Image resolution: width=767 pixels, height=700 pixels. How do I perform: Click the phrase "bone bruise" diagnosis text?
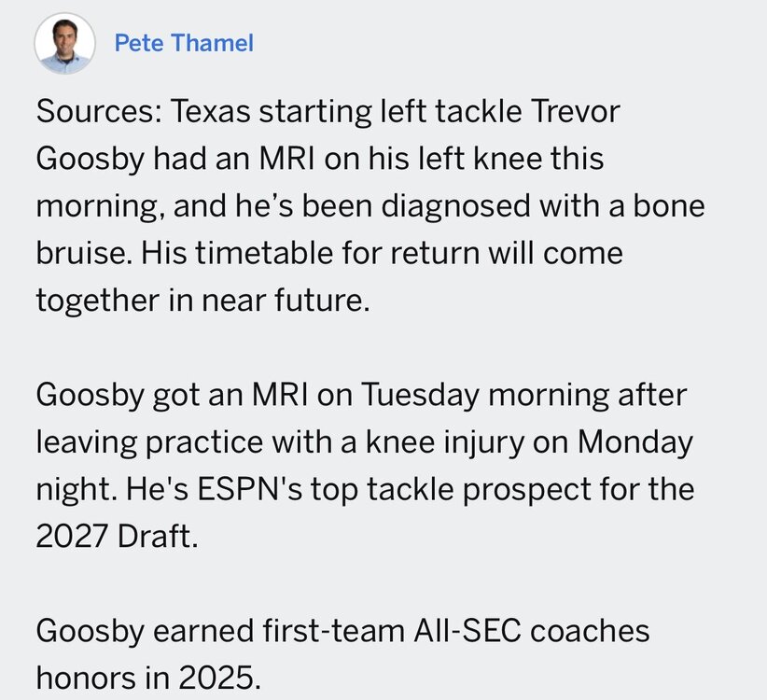click(370, 229)
